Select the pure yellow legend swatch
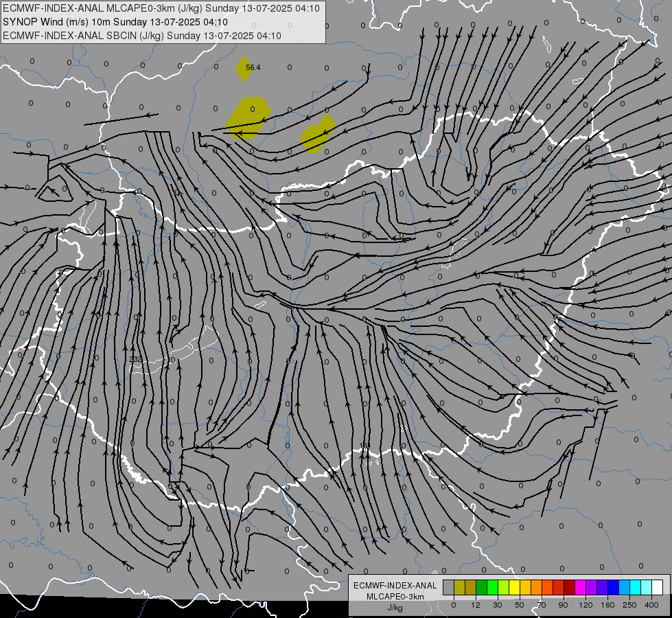 click(514, 587)
